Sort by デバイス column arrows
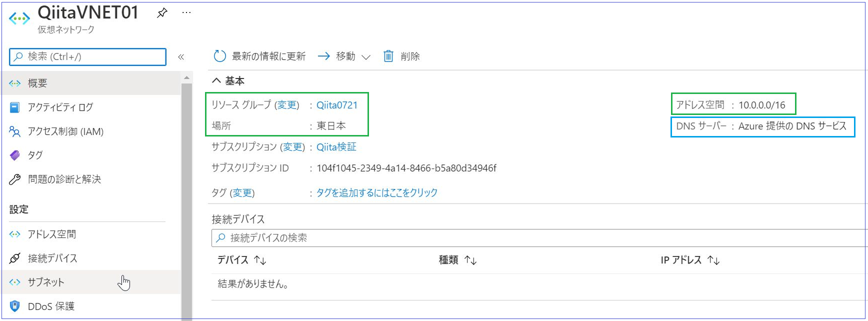868x321 pixels. coord(260,260)
